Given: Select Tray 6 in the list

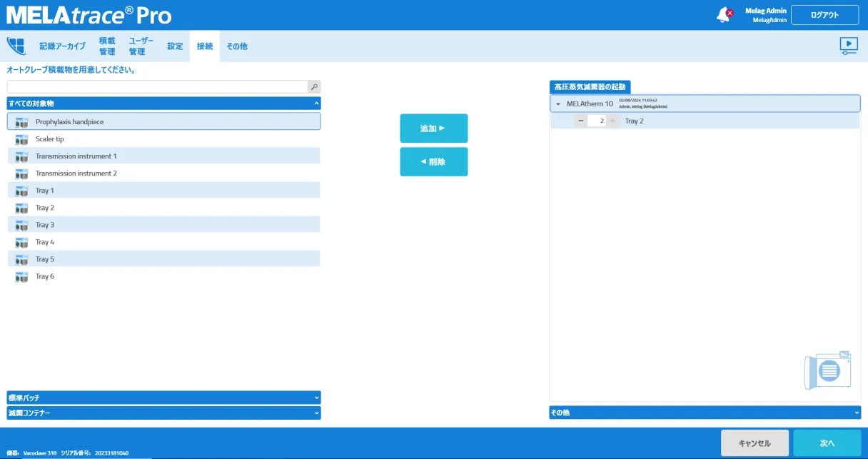Looking at the screenshot, I should [x=45, y=276].
